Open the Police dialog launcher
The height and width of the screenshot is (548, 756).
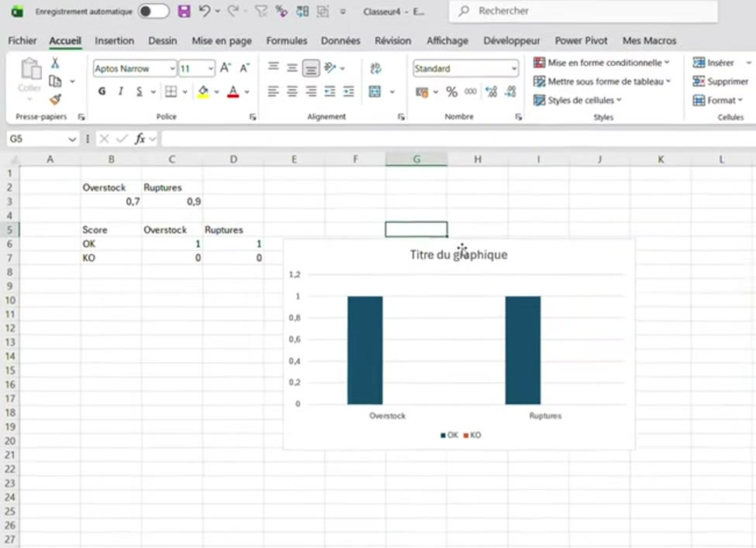tap(253, 117)
